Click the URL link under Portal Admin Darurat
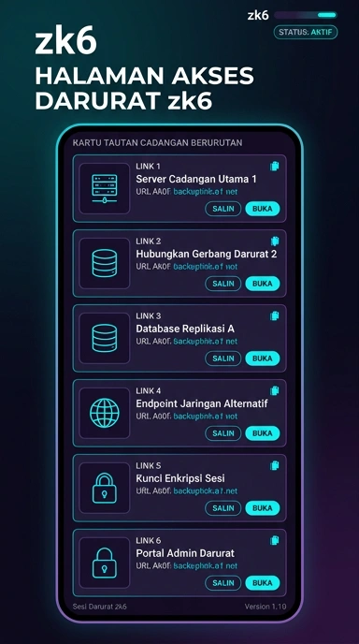 click(x=205, y=566)
